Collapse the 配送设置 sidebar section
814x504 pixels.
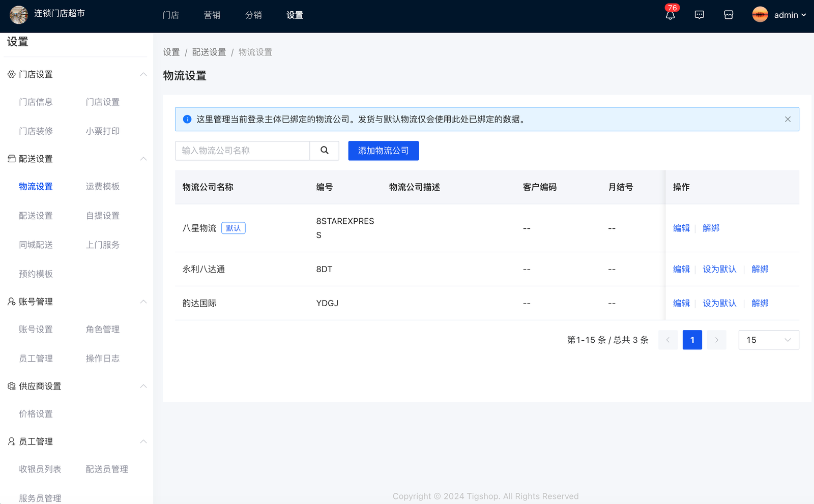pyautogui.click(x=143, y=159)
